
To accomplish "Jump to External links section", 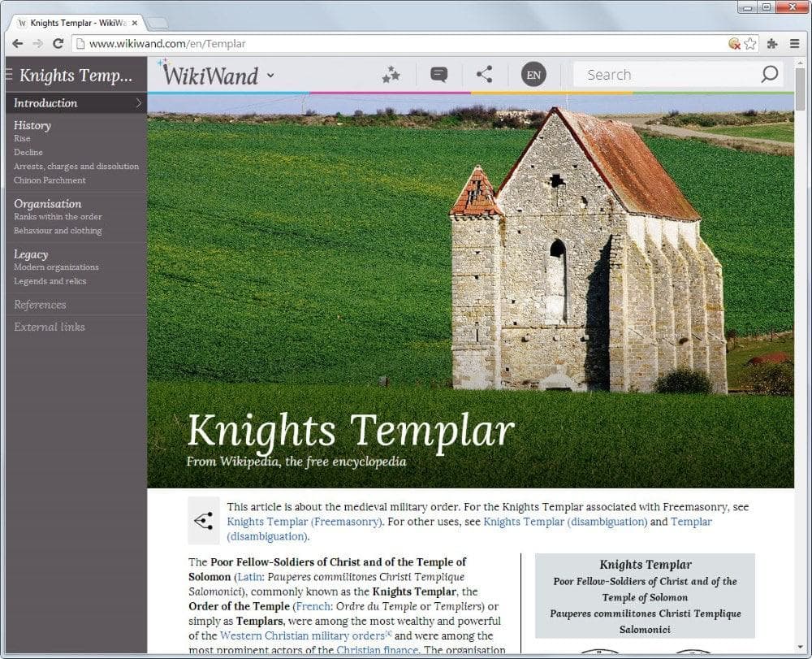I will (50, 327).
